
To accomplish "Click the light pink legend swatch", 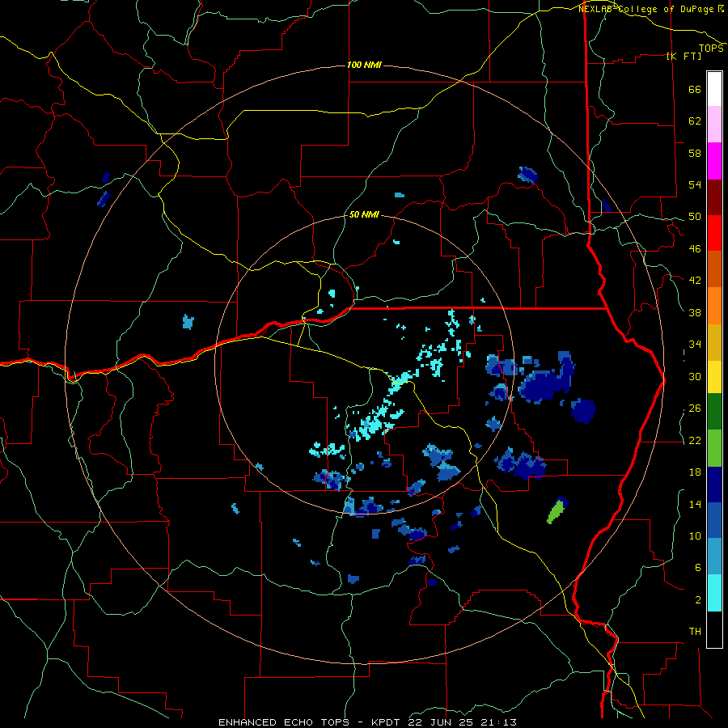I will [x=714, y=125].
